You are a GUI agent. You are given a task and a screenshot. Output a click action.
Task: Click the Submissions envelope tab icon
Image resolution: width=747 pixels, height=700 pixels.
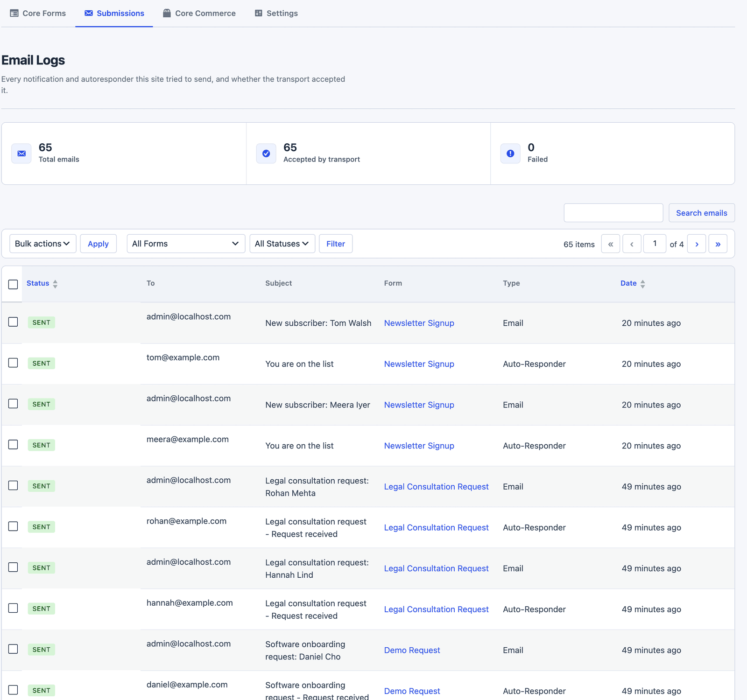tap(88, 13)
